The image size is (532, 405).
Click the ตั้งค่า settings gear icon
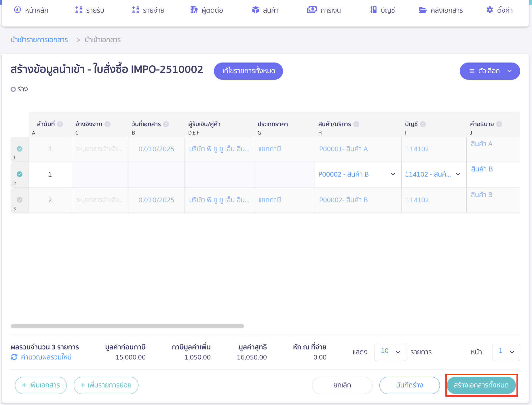coord(489,10)
